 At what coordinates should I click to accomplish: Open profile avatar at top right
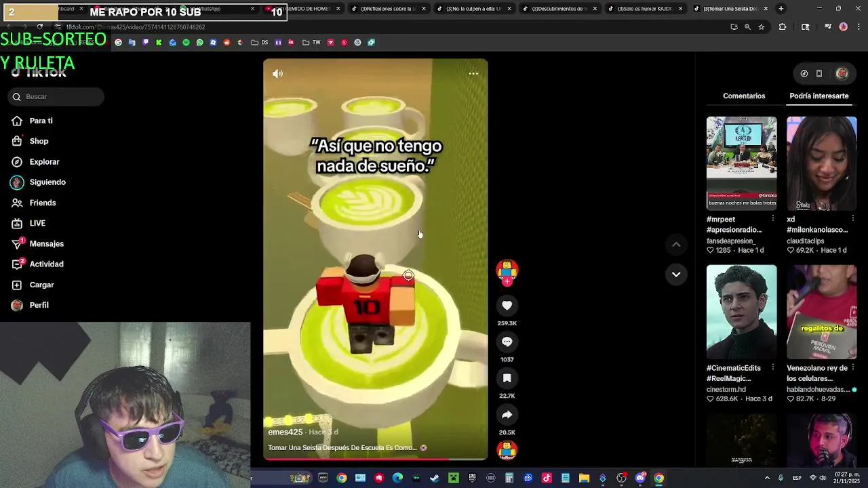[x=842, y=73]
